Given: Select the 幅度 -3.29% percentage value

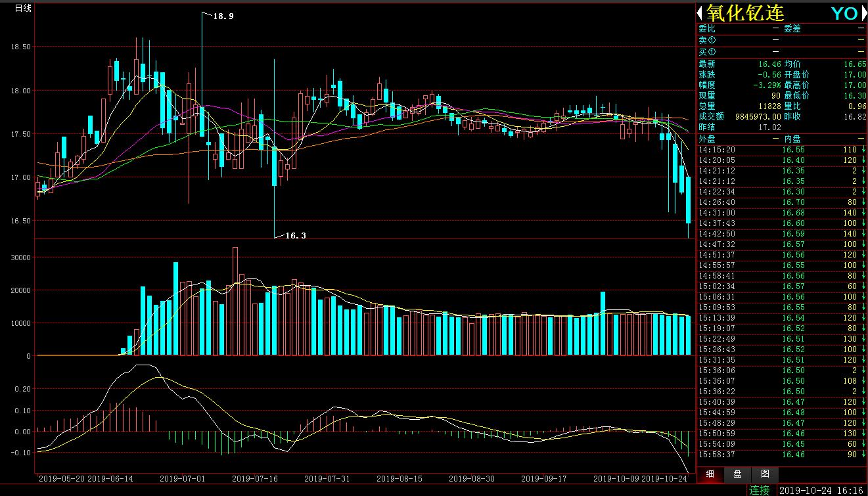Looking at the screenshot, I should [767, 85].
